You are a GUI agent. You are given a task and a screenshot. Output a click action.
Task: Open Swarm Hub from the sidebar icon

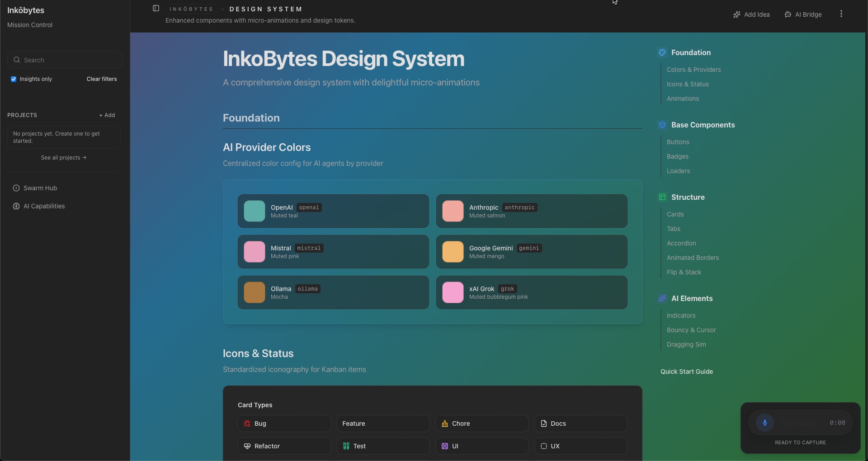(17, 188)
